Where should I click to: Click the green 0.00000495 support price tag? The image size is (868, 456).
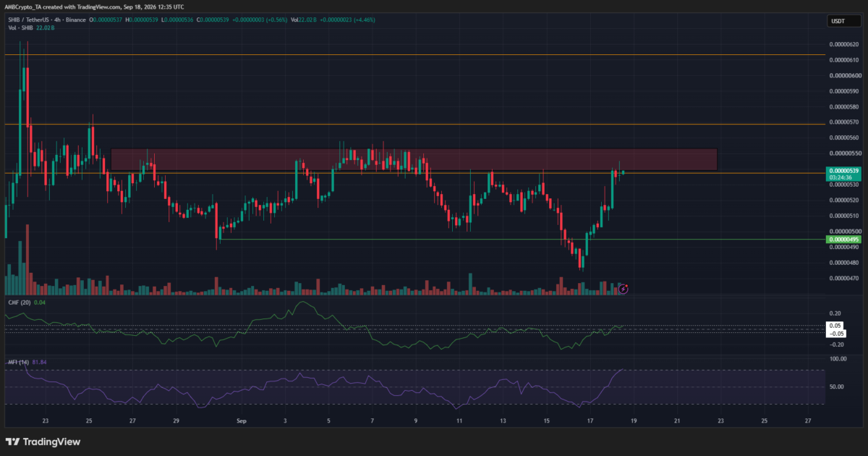pos(843,239)
